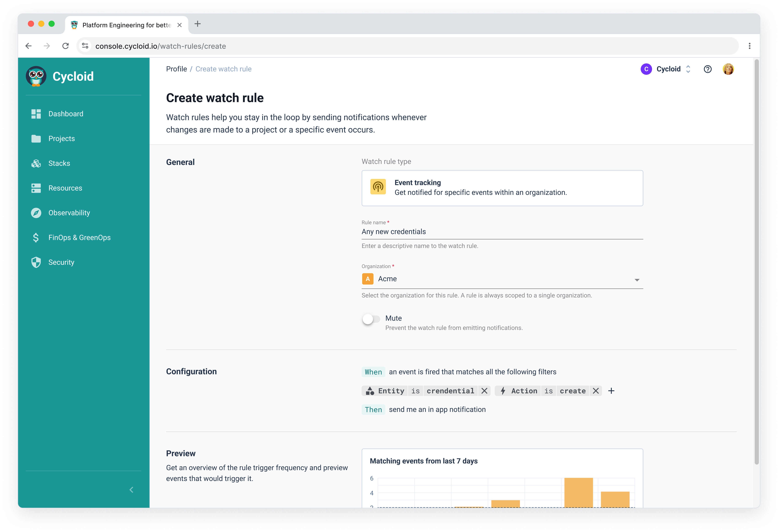Click the page vertical scrollbar
The image size is (780, 532).
pos(756,262)
